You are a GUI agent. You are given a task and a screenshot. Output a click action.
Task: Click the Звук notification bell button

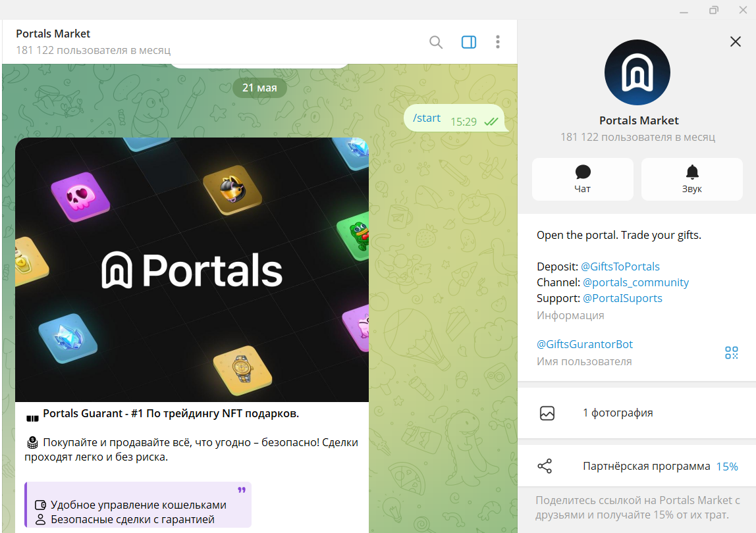point(692,179)
